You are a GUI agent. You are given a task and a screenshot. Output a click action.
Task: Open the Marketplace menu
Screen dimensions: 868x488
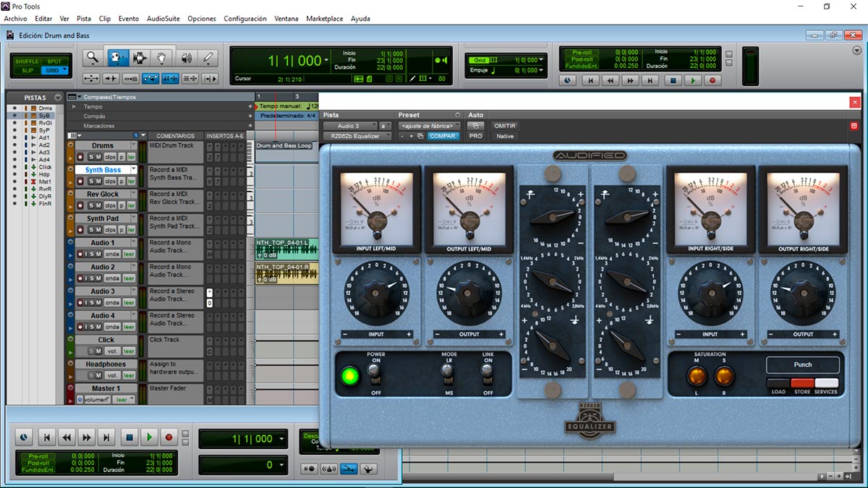pyautogui.click(x=325, y=19)
